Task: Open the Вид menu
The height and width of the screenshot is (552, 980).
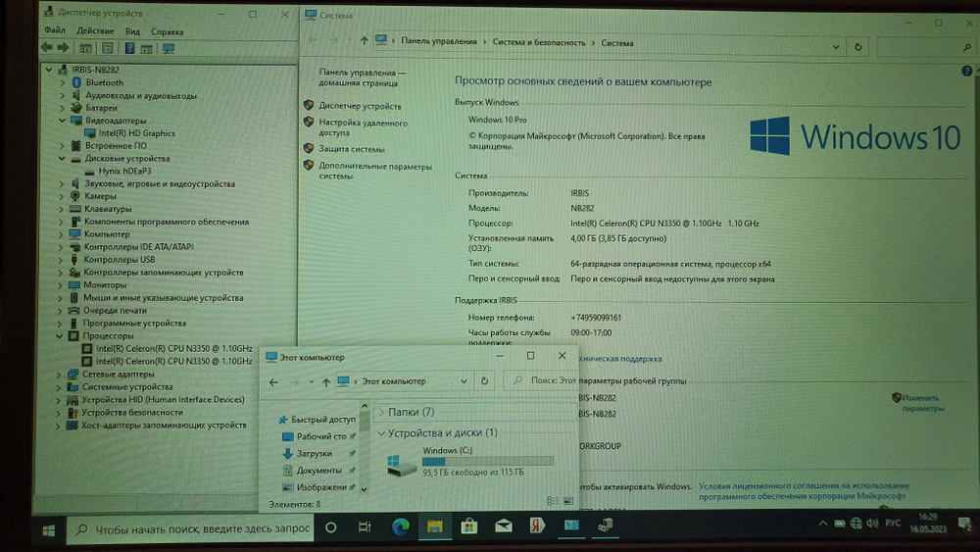Action: [132, 31]
